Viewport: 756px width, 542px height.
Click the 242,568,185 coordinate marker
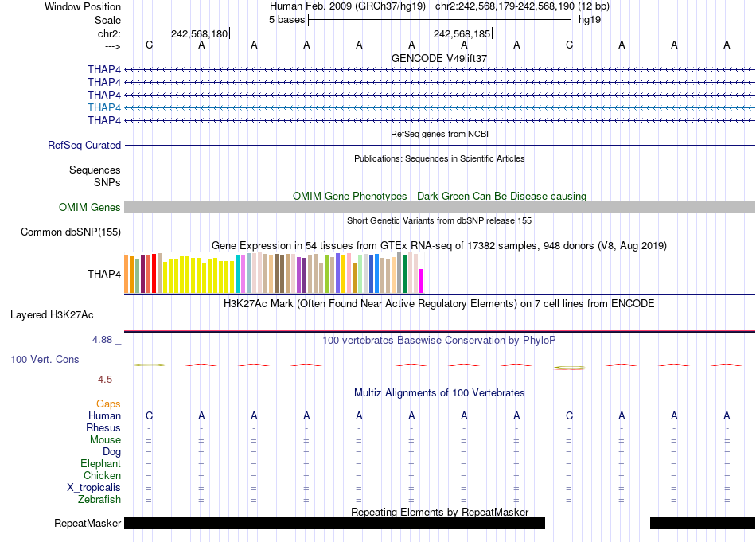pos(462,33)
